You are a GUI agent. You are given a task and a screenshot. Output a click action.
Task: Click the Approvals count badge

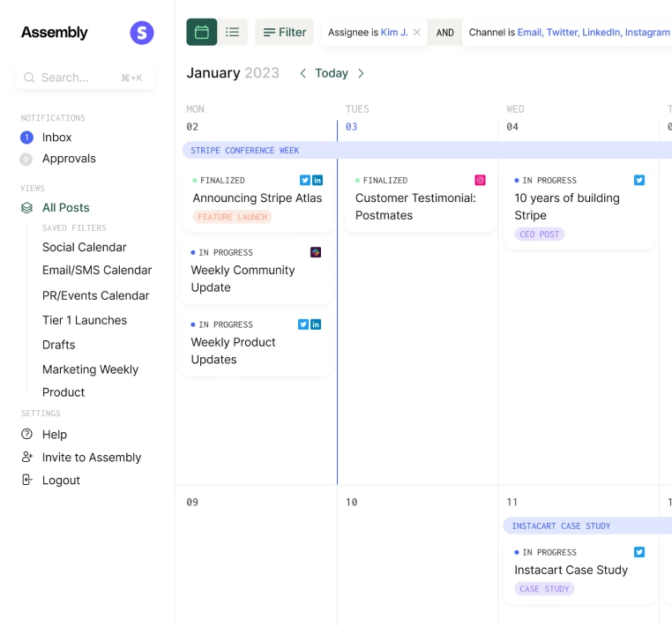tap(26, 159)
